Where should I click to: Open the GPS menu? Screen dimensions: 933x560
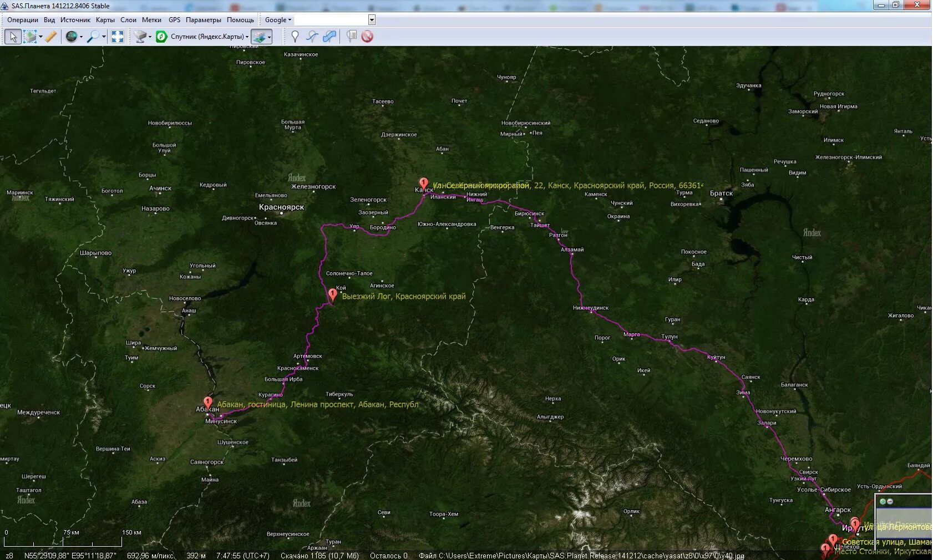click(175, 20)
